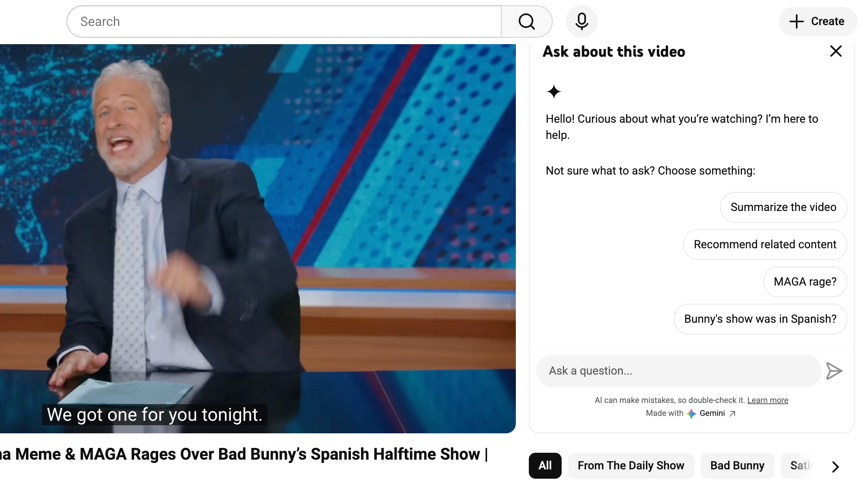Click the plus icon on Create button

(x=796, y=21)
